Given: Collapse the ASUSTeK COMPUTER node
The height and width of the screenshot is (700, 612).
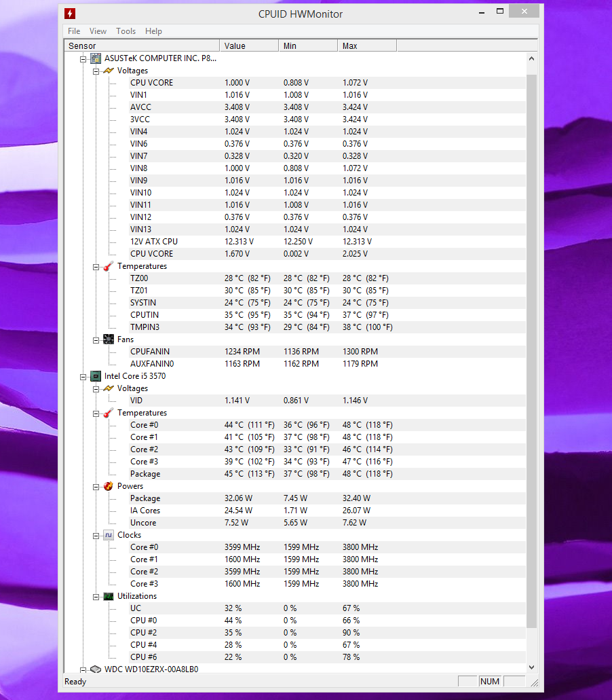Looking at the screenshot, I should (x=83, y=59).
